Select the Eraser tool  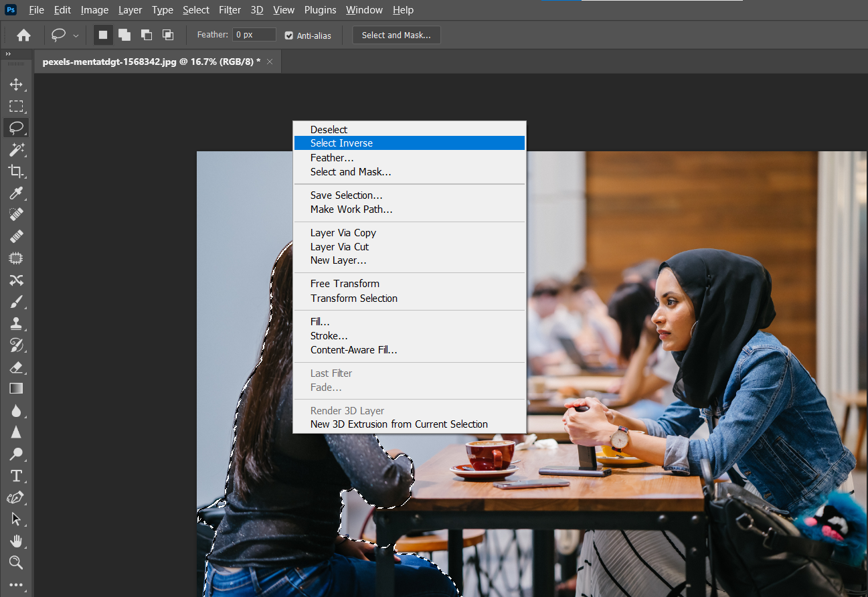point(16,367)
